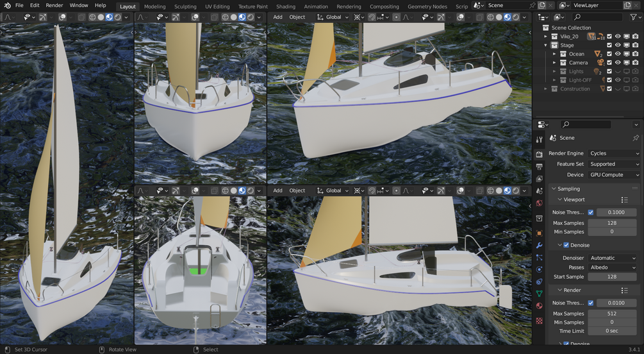Open the Physics properties tab
Image resolution: width=644 pixels, height=354 pixels.
(x=540, y=270)
